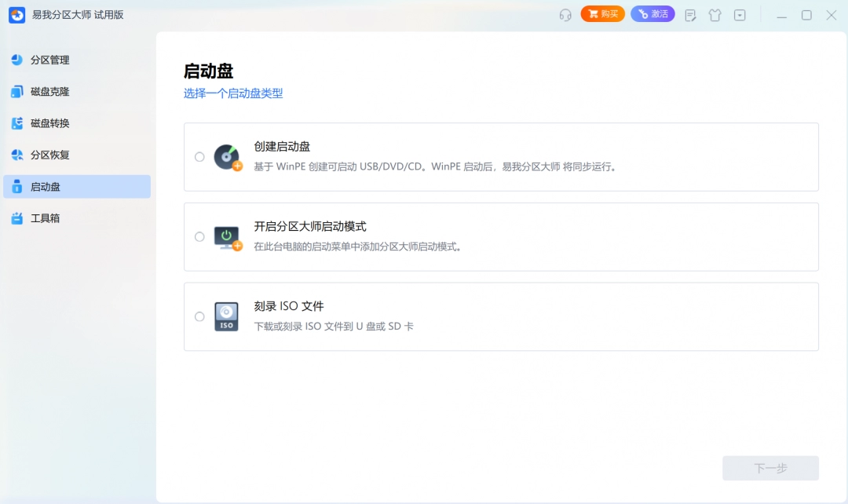
Task: Click the 下一步 next button
Action: (x=771, y=468)
